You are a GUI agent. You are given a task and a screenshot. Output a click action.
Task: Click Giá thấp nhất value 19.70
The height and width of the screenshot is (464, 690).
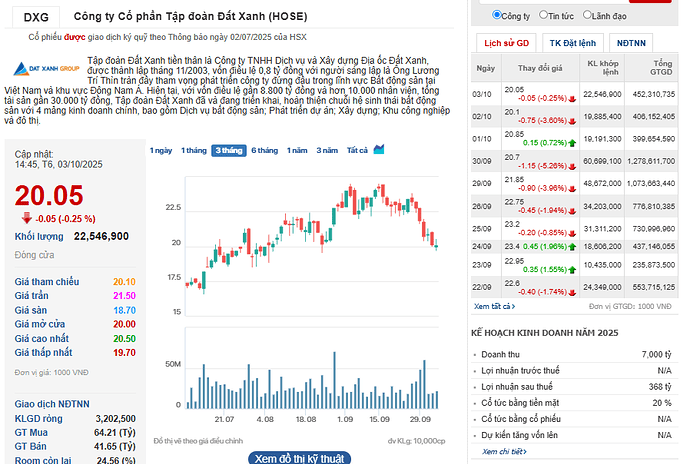click(x=124, y=353)
